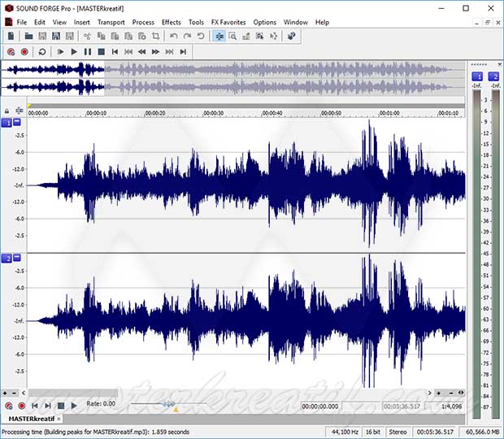Click bottom Stop button in data window
Screen dimensions: 504x439
tap(61, 406)
